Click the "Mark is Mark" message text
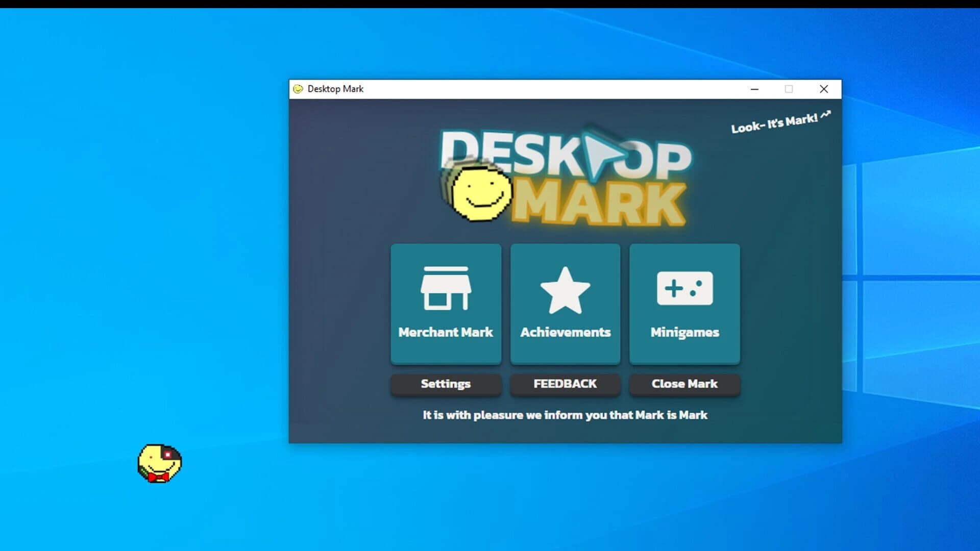This screenshot has width=980, height=551. [564, 415]
